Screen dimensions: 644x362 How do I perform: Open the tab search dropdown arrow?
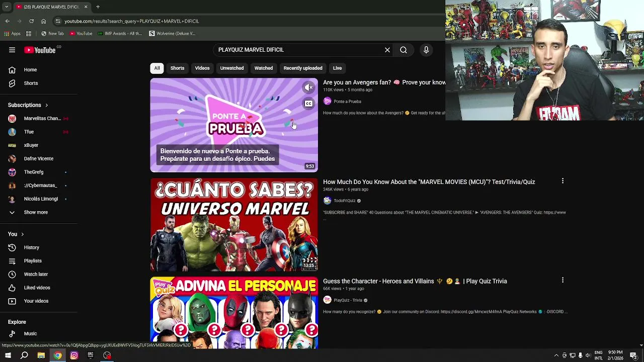pos(6,7)
